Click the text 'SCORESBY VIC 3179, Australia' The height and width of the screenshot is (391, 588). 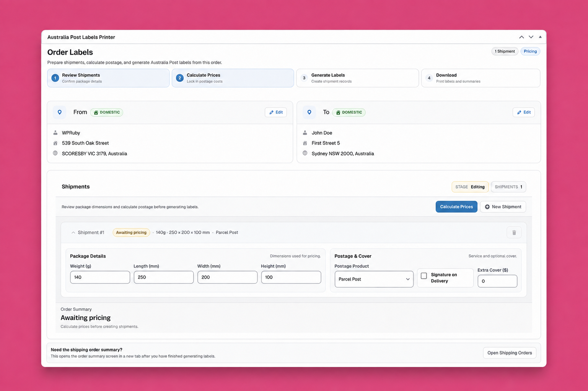(94, 154)
